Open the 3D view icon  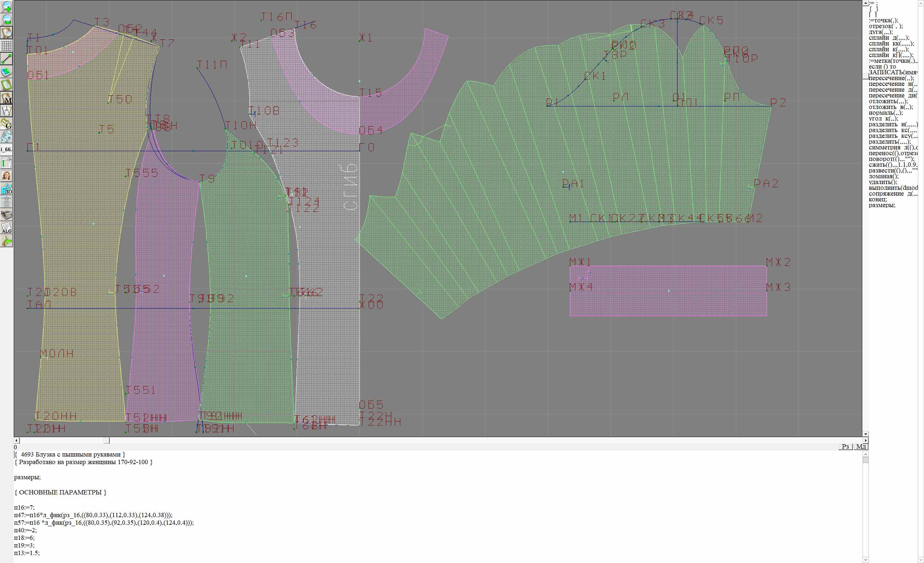[7, 189]
